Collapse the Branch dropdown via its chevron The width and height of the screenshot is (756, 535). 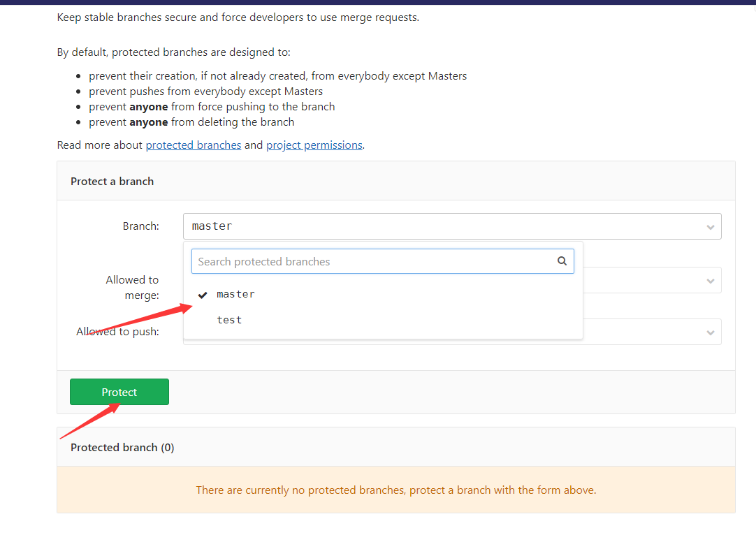click(x=710, y=227)
